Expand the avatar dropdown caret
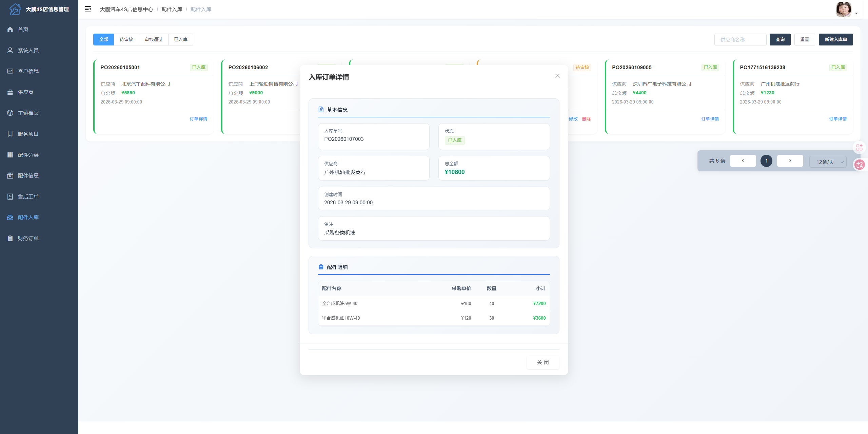 (x=856, y=14)
